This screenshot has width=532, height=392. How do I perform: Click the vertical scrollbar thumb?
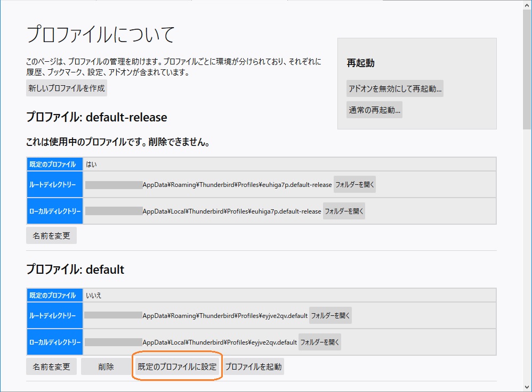point(527,69)
